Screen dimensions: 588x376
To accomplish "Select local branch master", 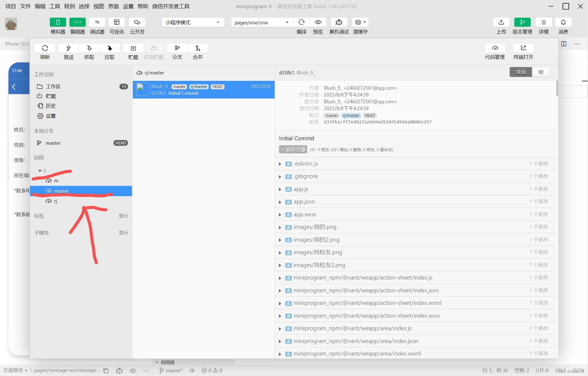I will tap(81, 143).
